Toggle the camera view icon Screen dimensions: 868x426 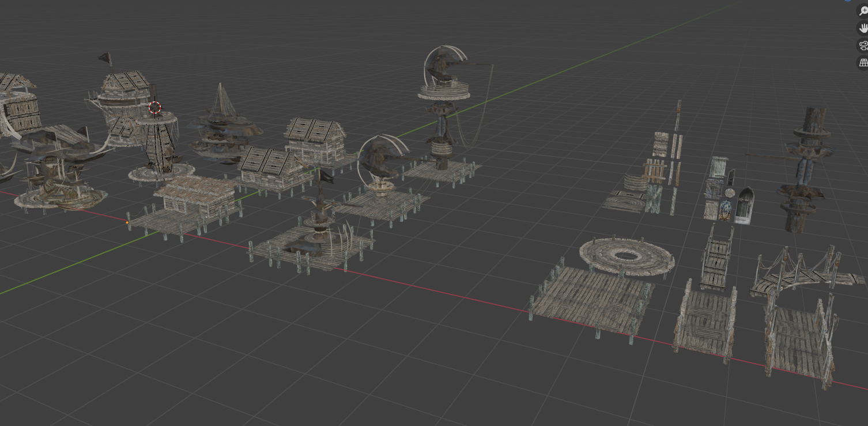pyautogui.click(x=863, y=46)
